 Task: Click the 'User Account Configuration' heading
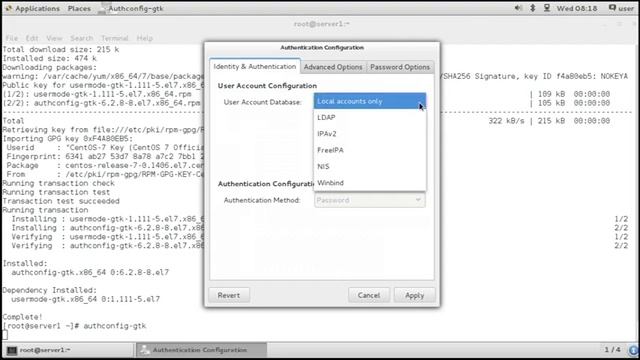click(x=267, y=86)
